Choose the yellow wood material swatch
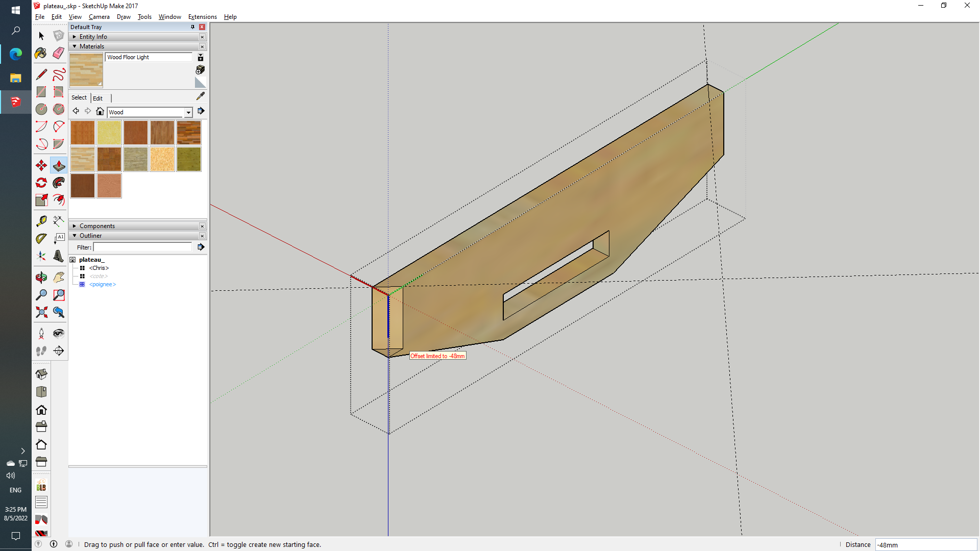This screenshot has width=980, height=551. click(x=109, y=133)
